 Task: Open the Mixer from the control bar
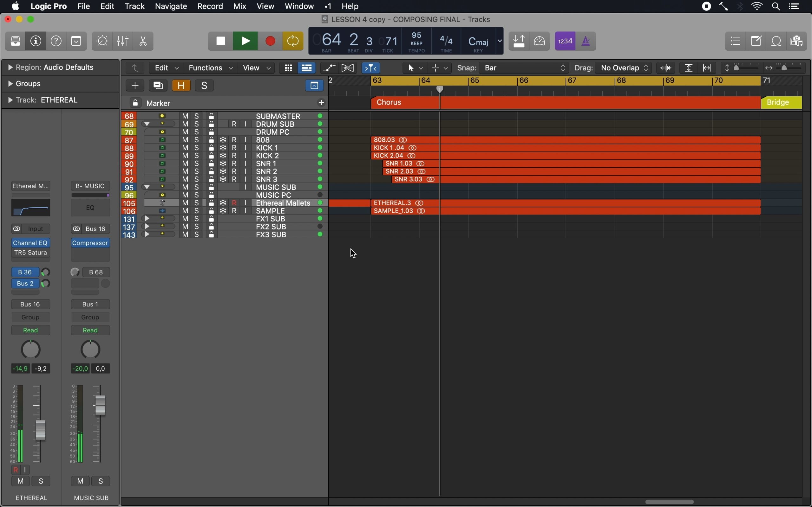pyautogui.click(x=123, y=41)
